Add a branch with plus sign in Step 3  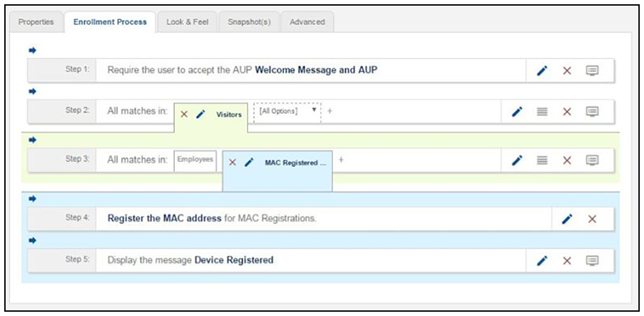click(x=341, y=159)
